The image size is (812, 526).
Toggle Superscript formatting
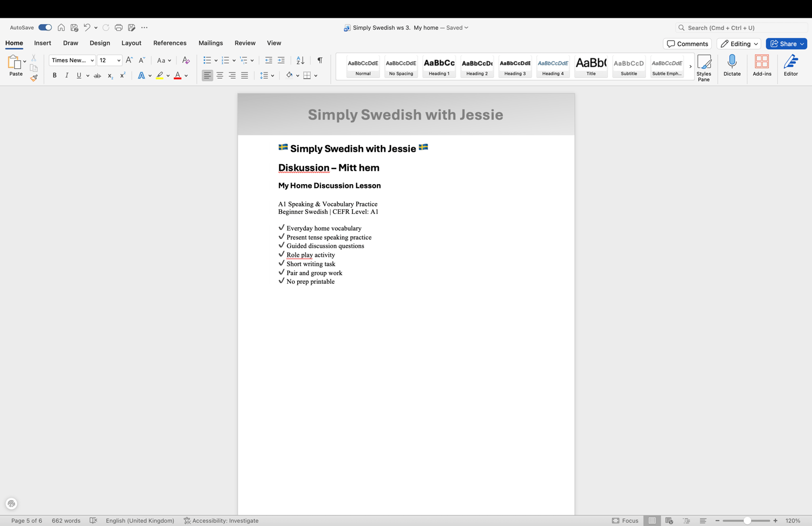pos(122,76)
